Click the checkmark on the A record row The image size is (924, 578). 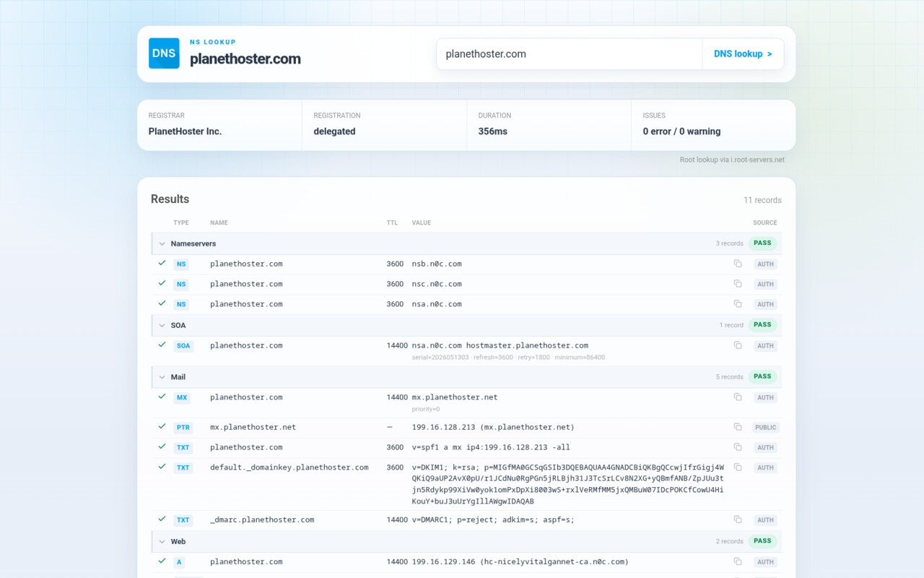[x=162, y=561]
